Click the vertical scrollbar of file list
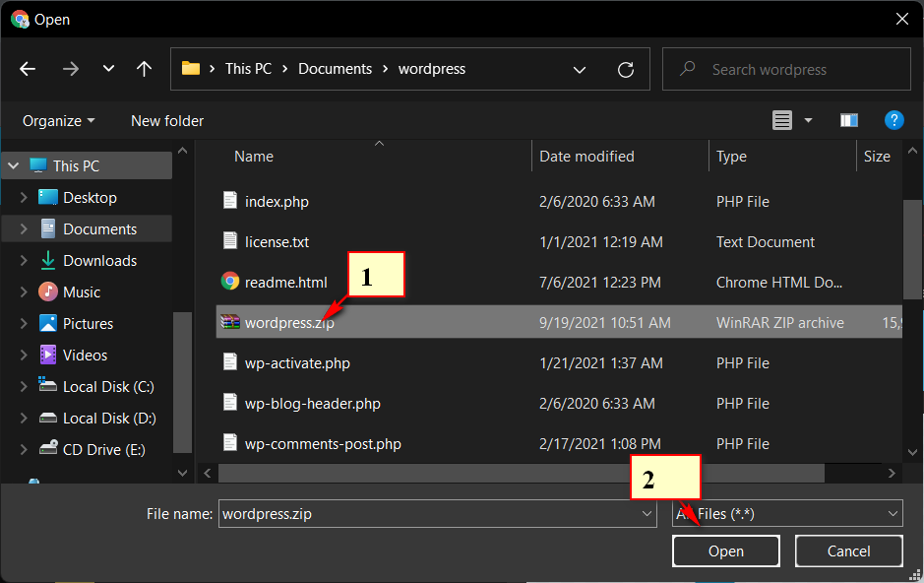Screen dimensions: 924x583 913,249
